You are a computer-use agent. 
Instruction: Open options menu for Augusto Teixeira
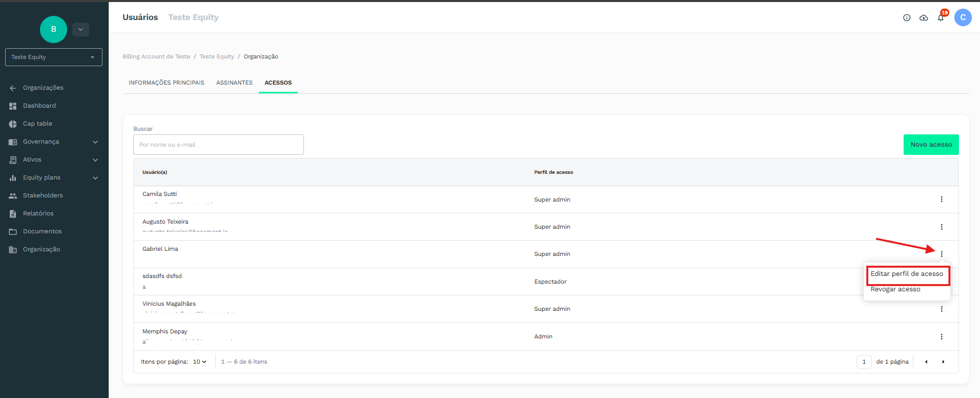click(x=941, y=227)
